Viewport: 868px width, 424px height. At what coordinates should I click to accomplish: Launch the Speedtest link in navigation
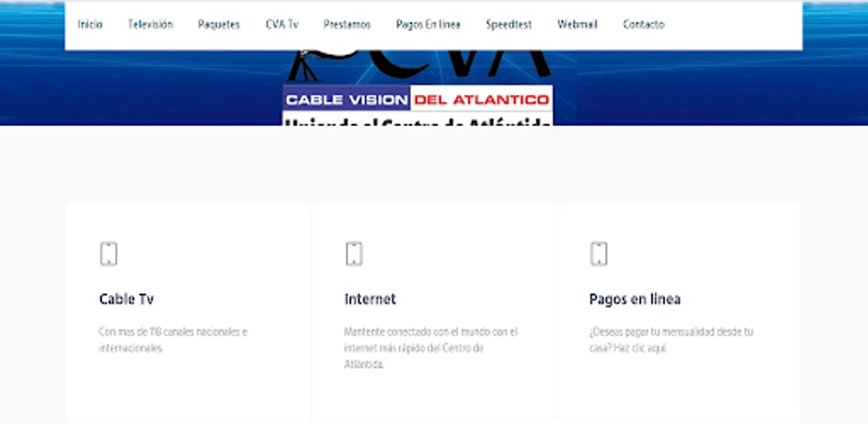coord(509,24)
